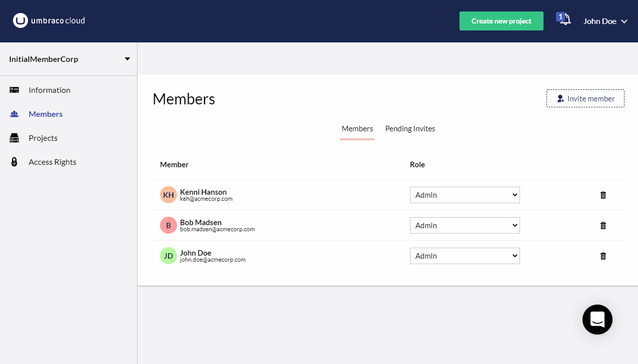The image size is (638, 364).
Task: Click the Umbraco Cloud logo
Action: [49, 20]
